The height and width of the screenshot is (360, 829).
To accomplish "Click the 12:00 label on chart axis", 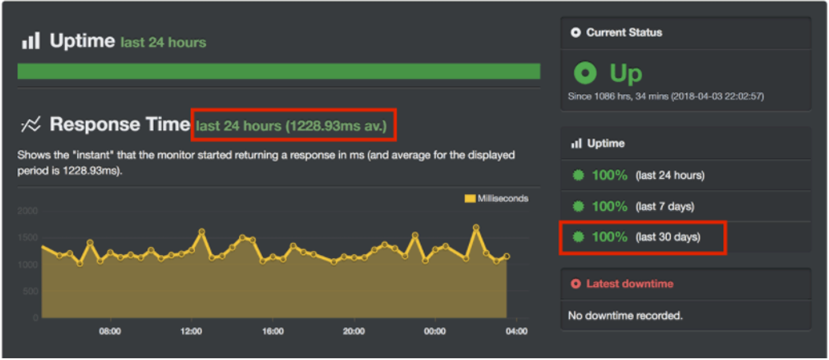I will pos(191,332).
